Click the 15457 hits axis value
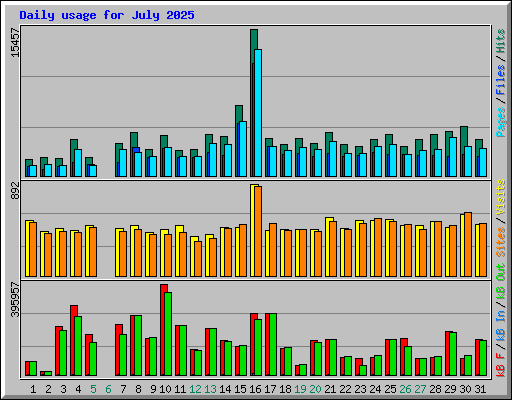The image size is (512, 400). click(15, 42)
